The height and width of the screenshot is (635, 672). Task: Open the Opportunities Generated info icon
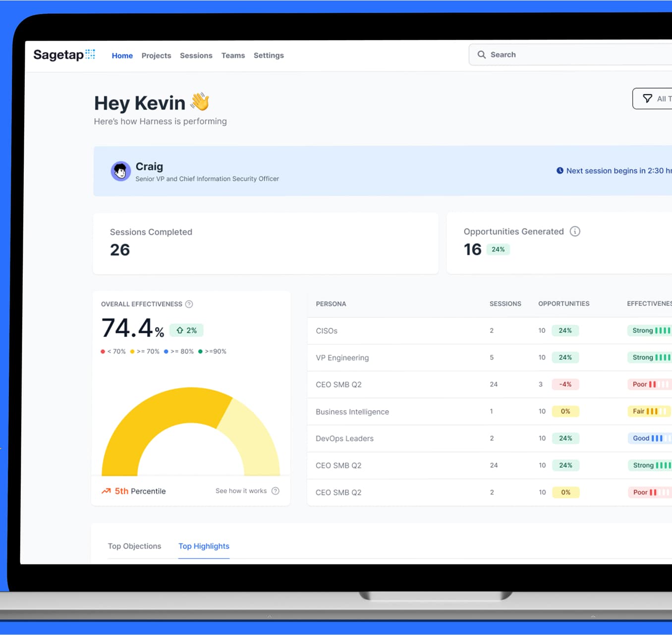575,231
